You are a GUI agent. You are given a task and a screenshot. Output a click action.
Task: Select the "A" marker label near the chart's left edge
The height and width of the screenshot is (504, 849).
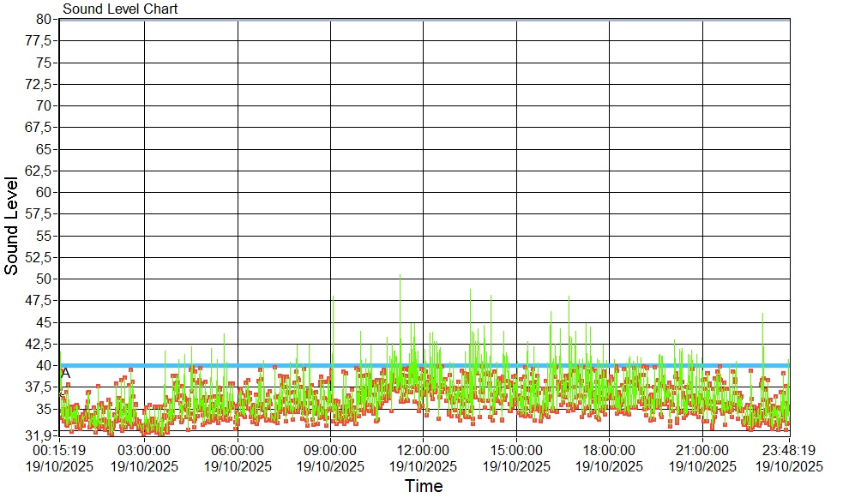click(66, 373)
